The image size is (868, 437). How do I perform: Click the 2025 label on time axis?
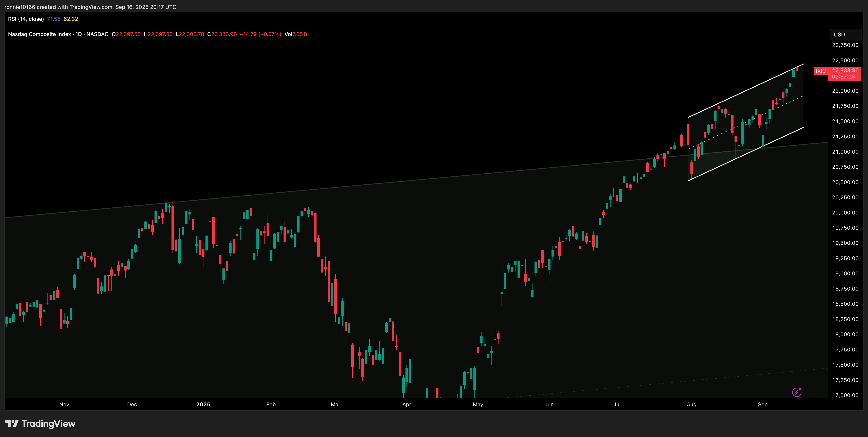[203, 404]
